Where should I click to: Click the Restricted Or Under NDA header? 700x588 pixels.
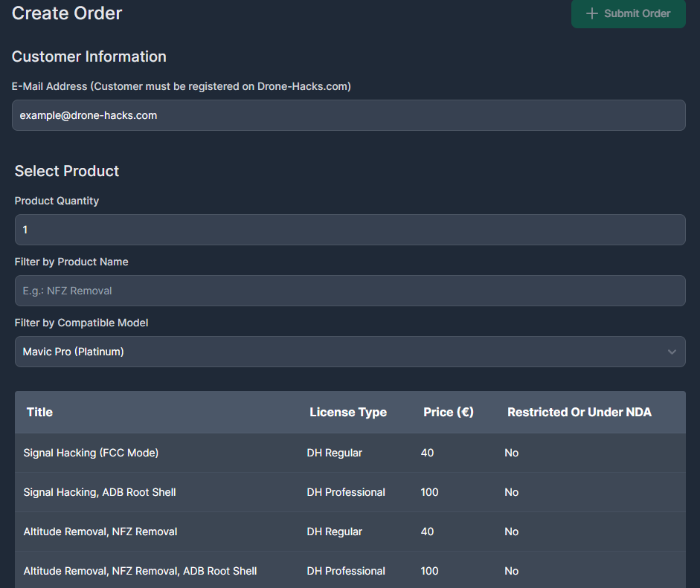tap(579, 412)
